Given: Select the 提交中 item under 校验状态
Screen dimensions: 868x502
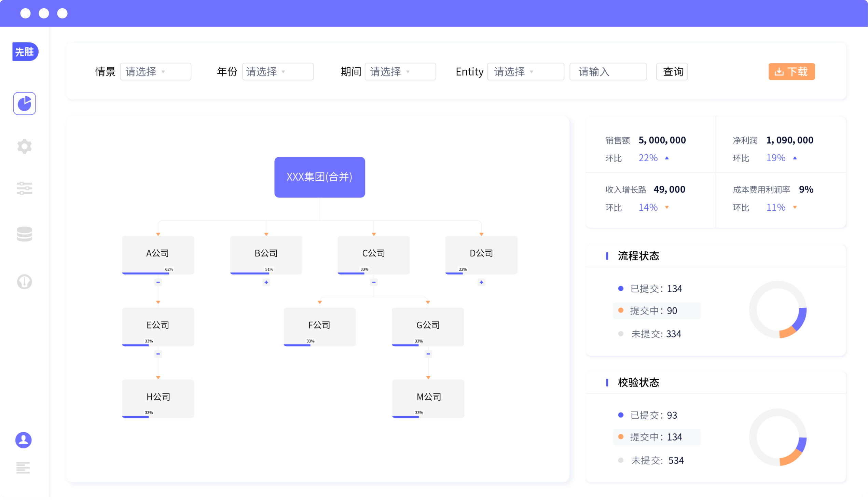Looking at the screenshot, I should pyautogui.click(x=656, y=437).
